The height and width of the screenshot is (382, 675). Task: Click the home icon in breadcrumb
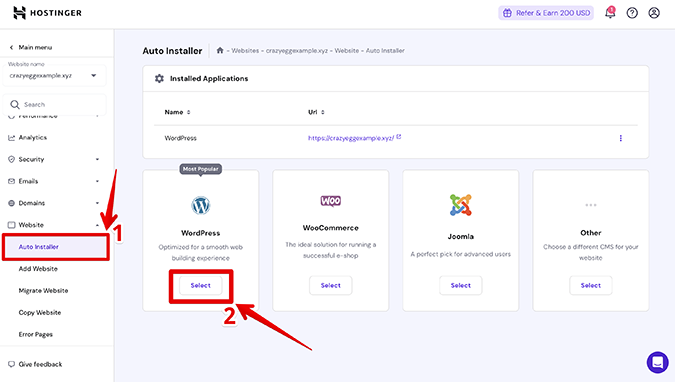click(220, 50)
